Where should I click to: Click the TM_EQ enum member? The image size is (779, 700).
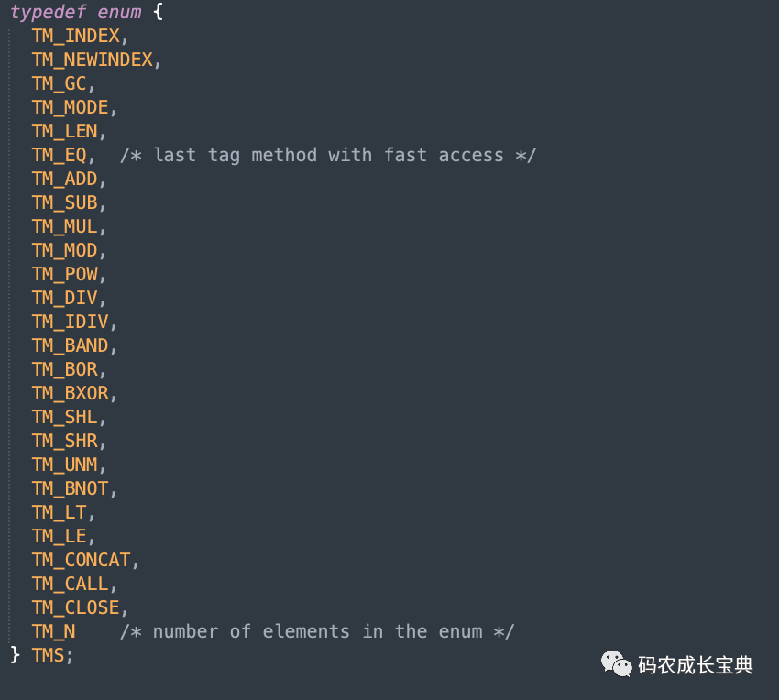point(60,156)
